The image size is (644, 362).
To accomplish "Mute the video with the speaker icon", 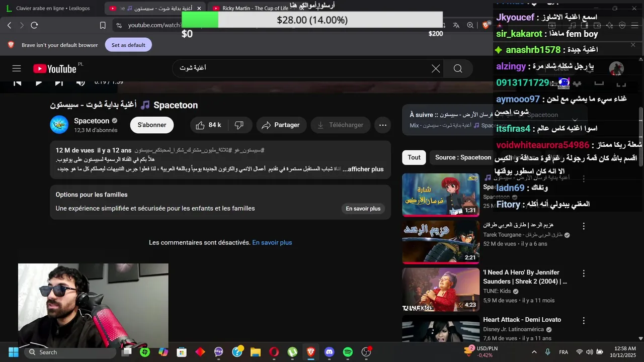I will pos(80,82).
